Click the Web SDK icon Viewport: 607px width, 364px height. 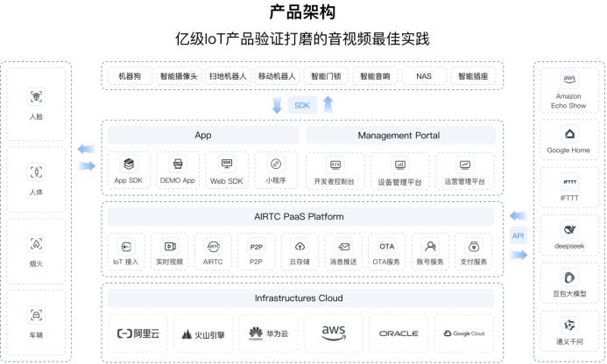[x=227, y=164]
